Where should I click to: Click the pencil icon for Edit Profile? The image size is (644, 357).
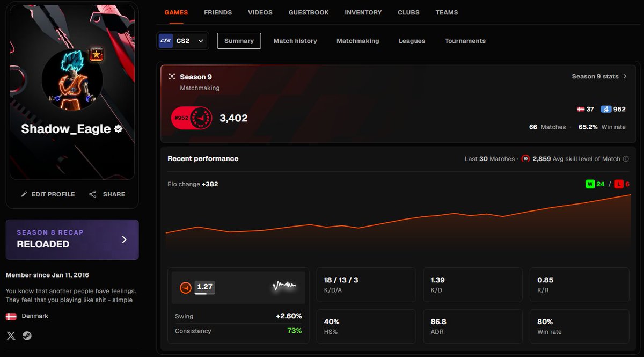point(24,194)
